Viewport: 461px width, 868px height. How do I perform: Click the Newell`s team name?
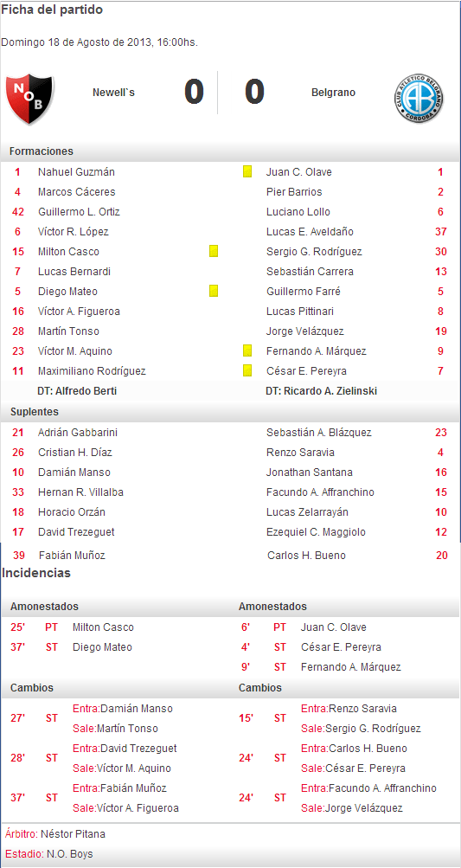click(x=113, y=93)
